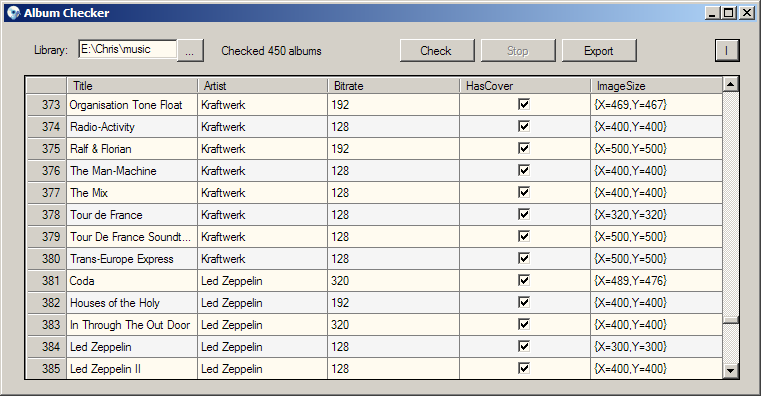Click the vertical scrollbar thumb
This screenshot has height=396, width=761.
point(730,320)
